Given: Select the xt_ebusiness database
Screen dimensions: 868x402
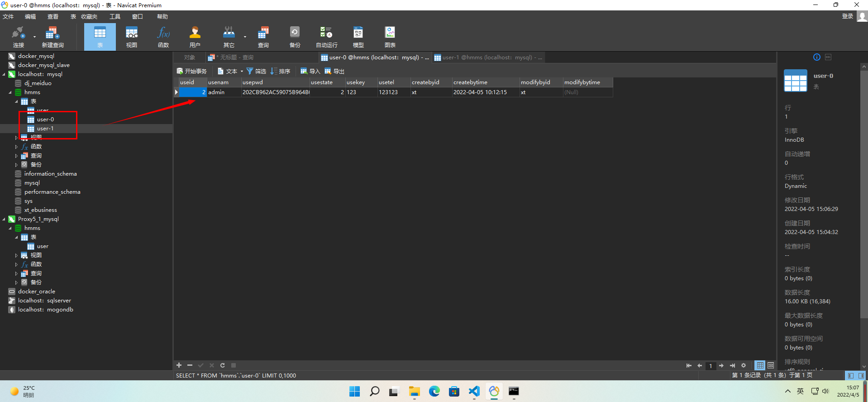Looking at the screenshot, I should tap(41, 210).
